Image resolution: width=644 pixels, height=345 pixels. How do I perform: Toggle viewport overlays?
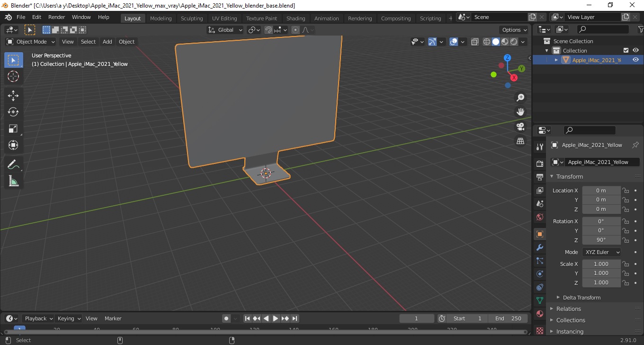[454, 42]
